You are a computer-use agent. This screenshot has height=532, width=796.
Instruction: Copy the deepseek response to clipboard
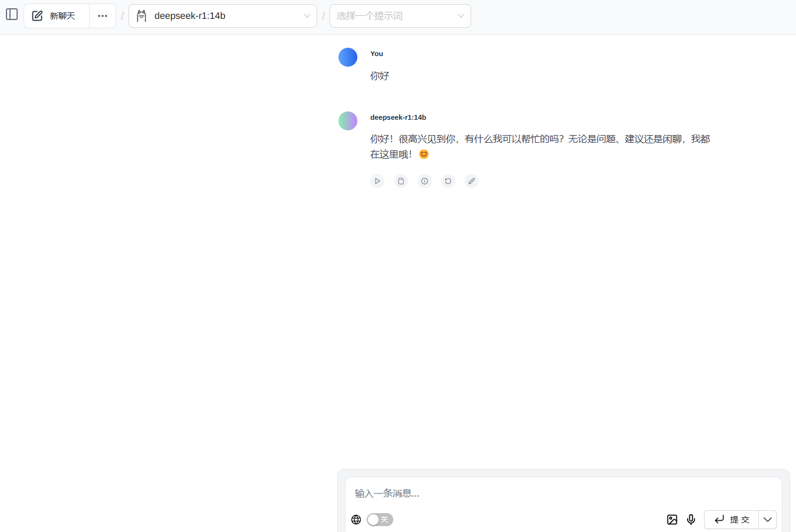[x=401, y=181]
